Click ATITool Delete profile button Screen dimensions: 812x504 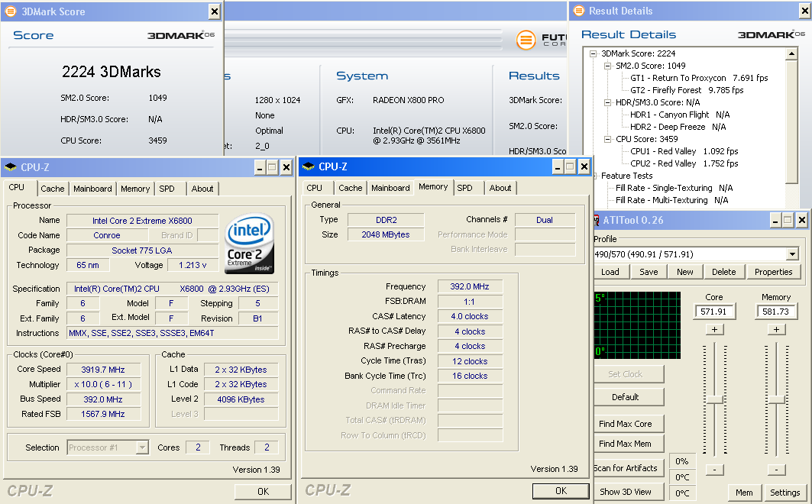[723, 272]
